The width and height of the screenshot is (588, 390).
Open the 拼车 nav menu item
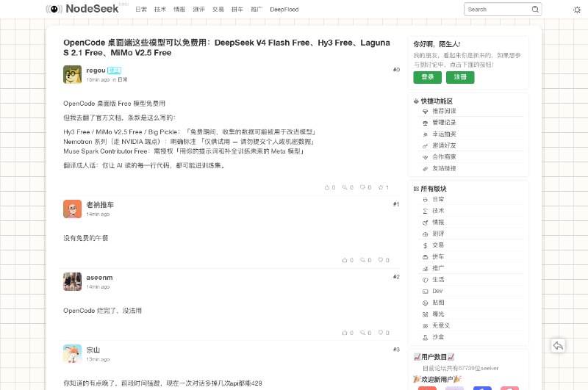pos(237,10)
